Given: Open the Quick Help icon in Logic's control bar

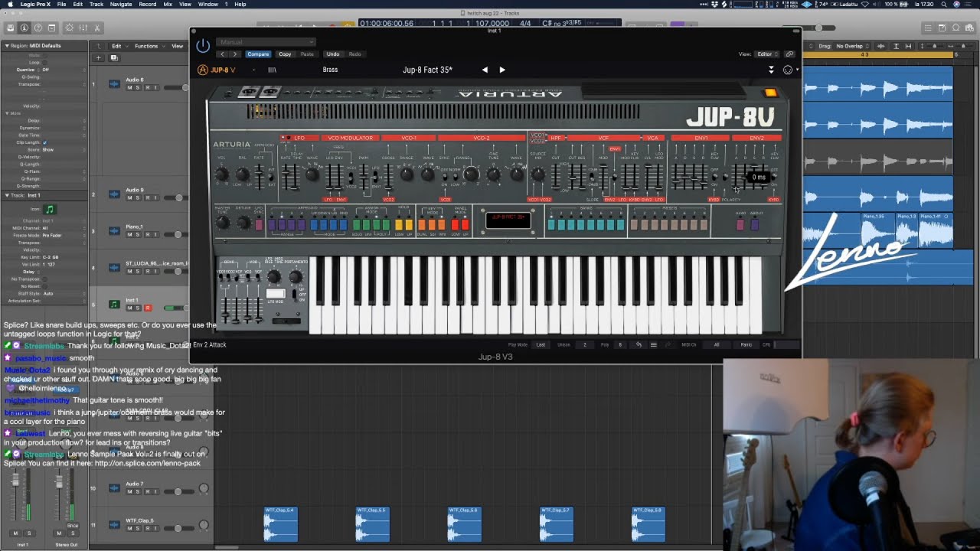Looking at the screenshot, I should pyautogui.click(x=38, y=28).
